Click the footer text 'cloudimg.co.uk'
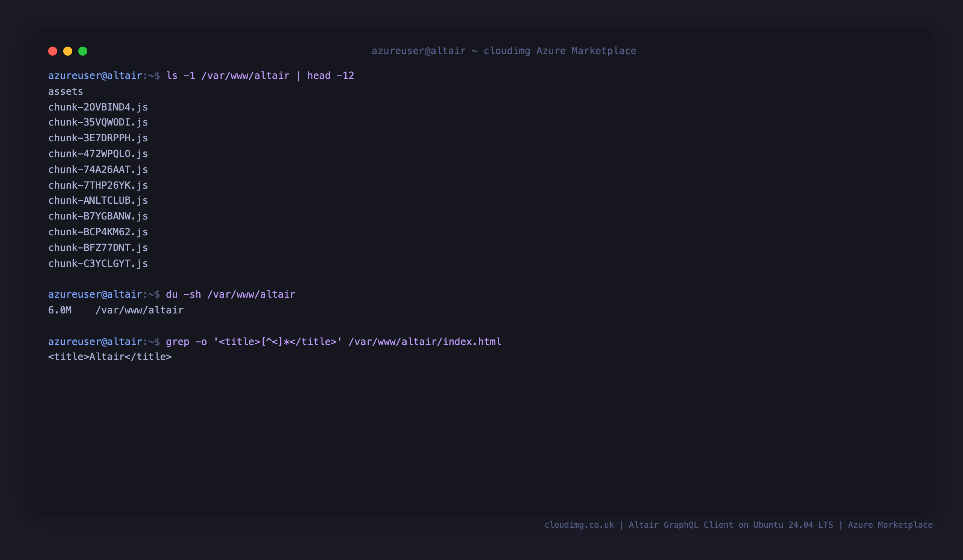Screen dimensions: 963x560 click(579, 525)
